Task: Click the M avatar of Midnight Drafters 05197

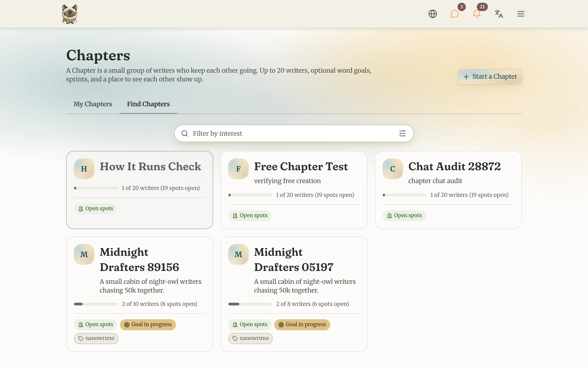Action: [x=238, y=254]
